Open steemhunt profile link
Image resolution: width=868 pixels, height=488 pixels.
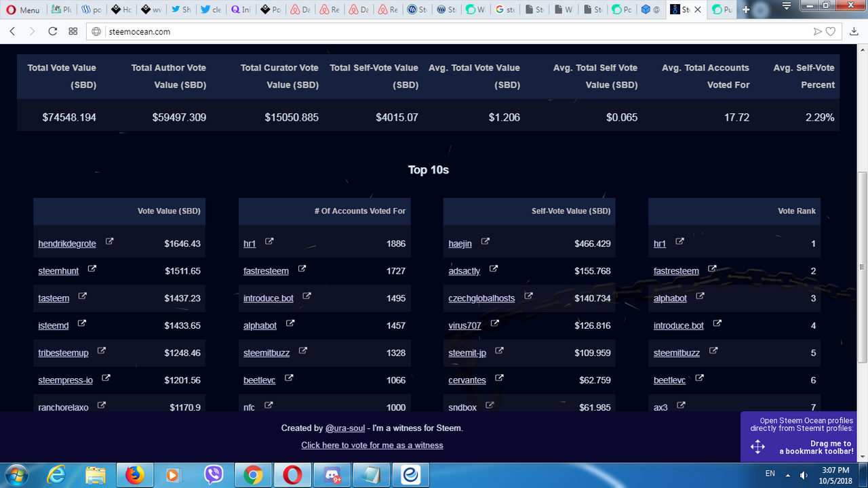(58, 271)
